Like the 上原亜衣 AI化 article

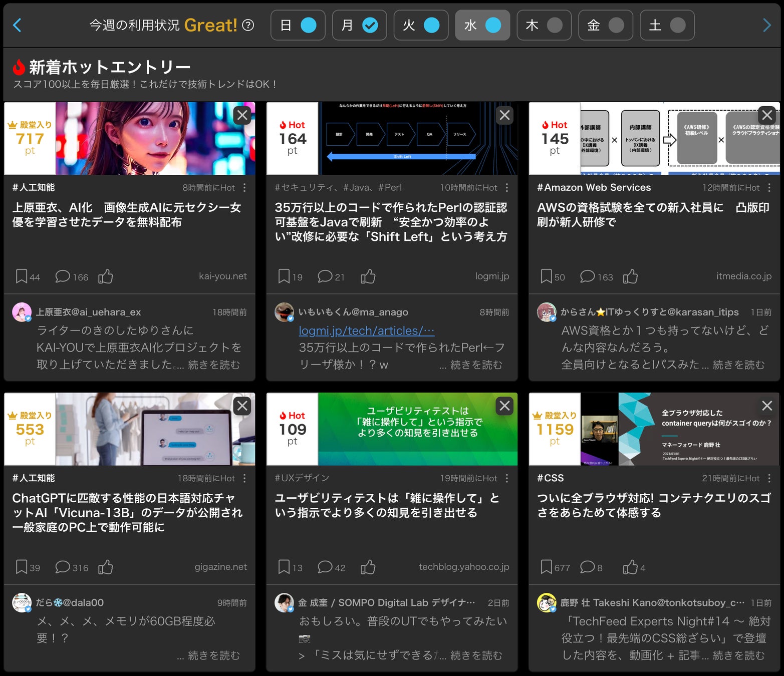click(x=106, y=276)
